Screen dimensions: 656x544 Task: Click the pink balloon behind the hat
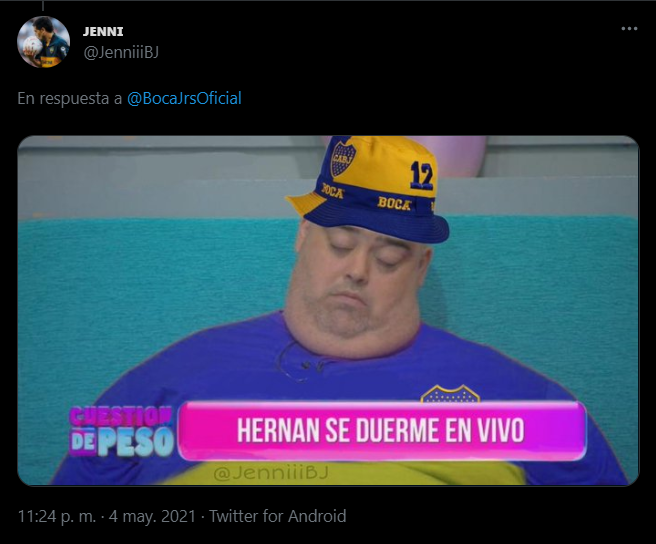(460, 155)
